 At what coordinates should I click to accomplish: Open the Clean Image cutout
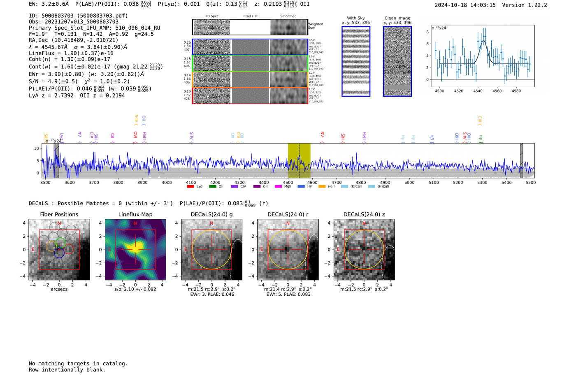[x=397, y=61]
